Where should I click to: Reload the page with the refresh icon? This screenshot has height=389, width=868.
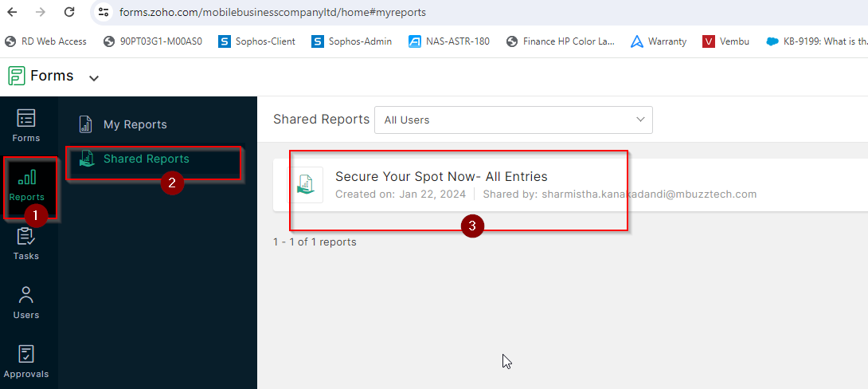pyautogui.click(x=69, y=12)
